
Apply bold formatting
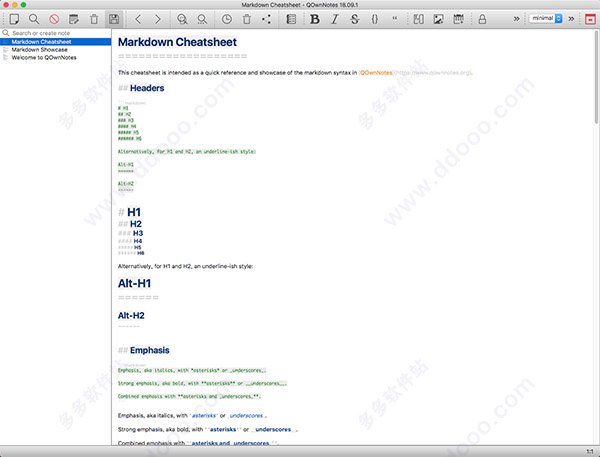315,19
